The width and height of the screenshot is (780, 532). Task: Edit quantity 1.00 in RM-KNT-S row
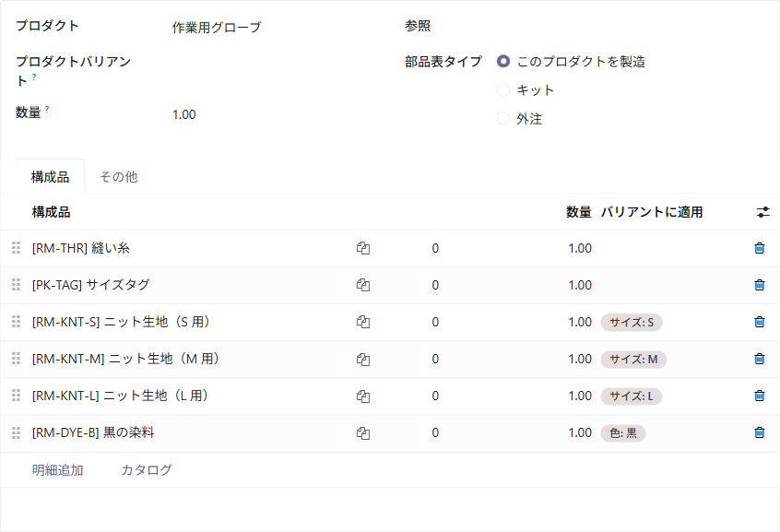click(580, 322)
